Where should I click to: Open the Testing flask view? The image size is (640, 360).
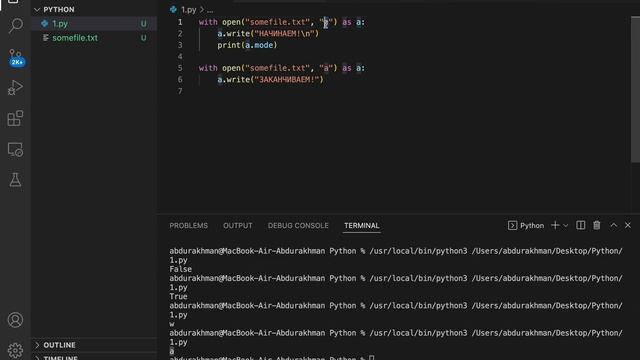click(x=16, y=180)
